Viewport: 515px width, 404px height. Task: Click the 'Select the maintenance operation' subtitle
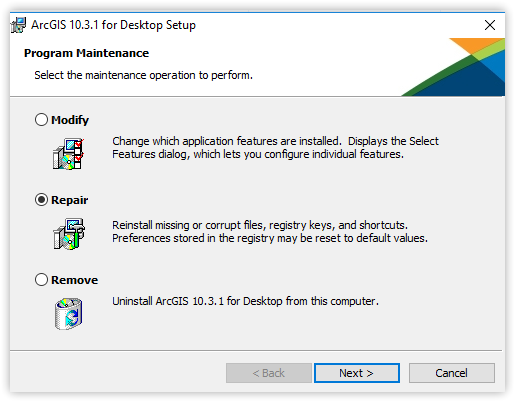click(144, 75)
